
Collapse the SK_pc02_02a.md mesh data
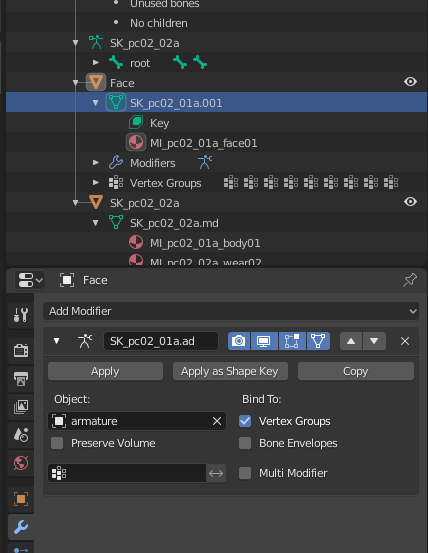point(96,223)
